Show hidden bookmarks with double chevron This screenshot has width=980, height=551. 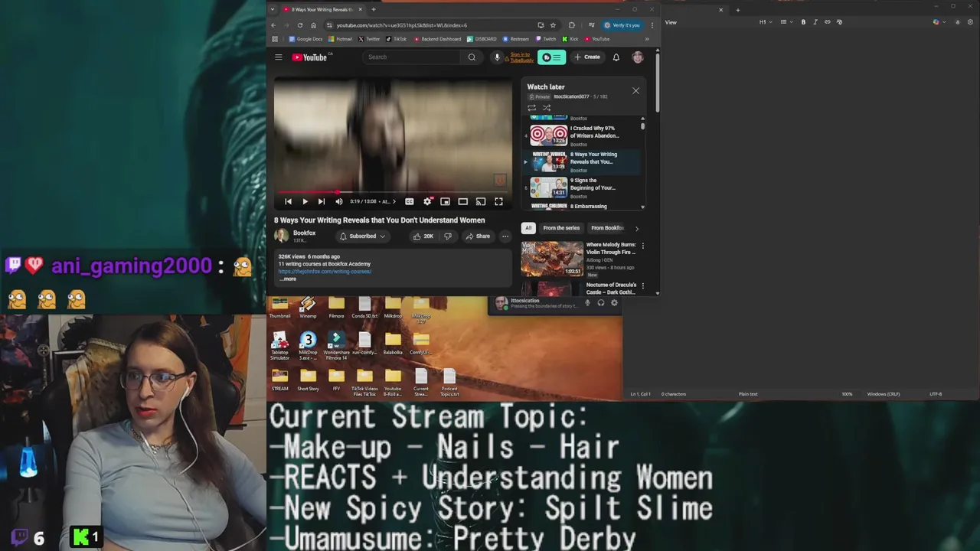pos(647,39)
